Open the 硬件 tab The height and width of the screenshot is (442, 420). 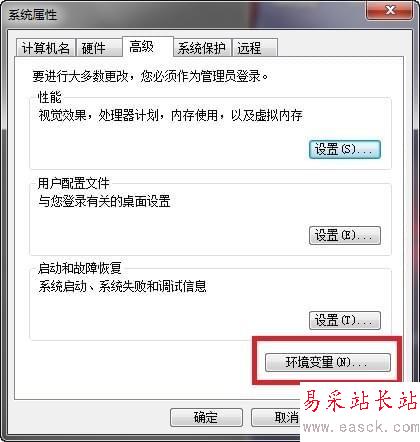tap(99, 48)
